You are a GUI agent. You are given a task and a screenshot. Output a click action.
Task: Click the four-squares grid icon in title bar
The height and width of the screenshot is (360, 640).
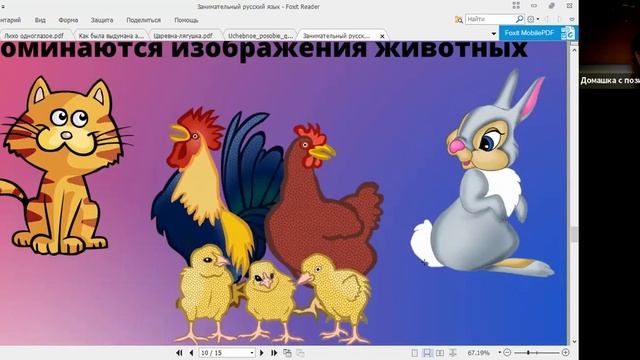(516, 6)
